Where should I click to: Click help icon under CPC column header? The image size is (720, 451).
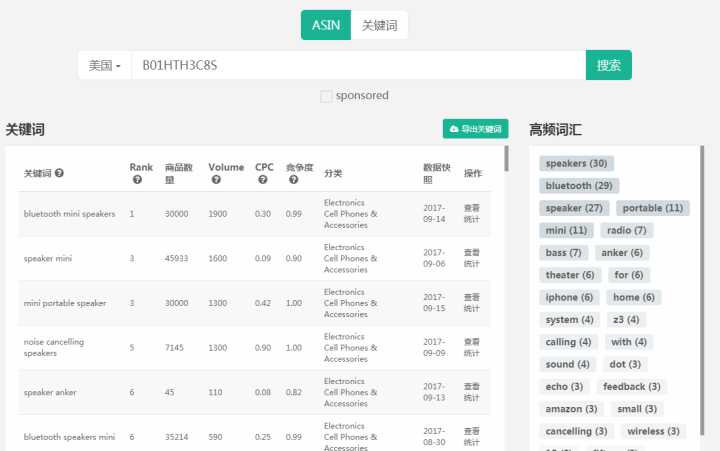[x=262, y=180]
